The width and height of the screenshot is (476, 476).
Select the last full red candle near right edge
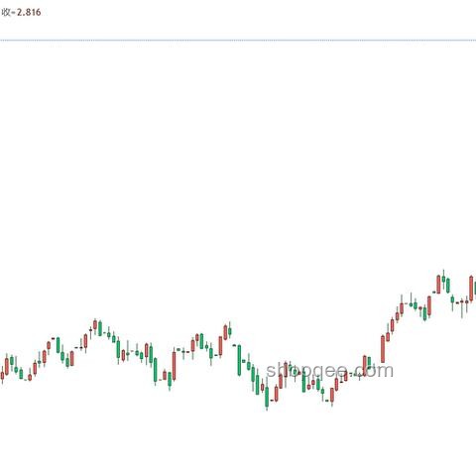[471, 289]
